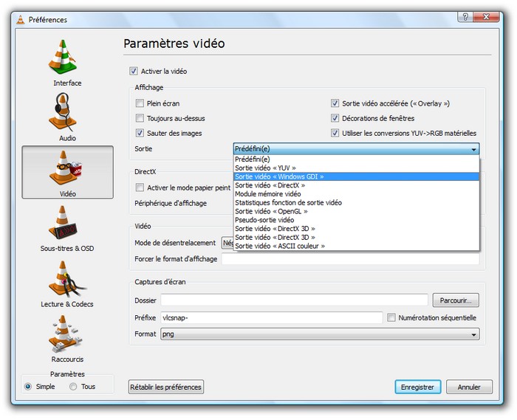Open the Raccourcis hotkeys icon

click(x=67, y=334)
